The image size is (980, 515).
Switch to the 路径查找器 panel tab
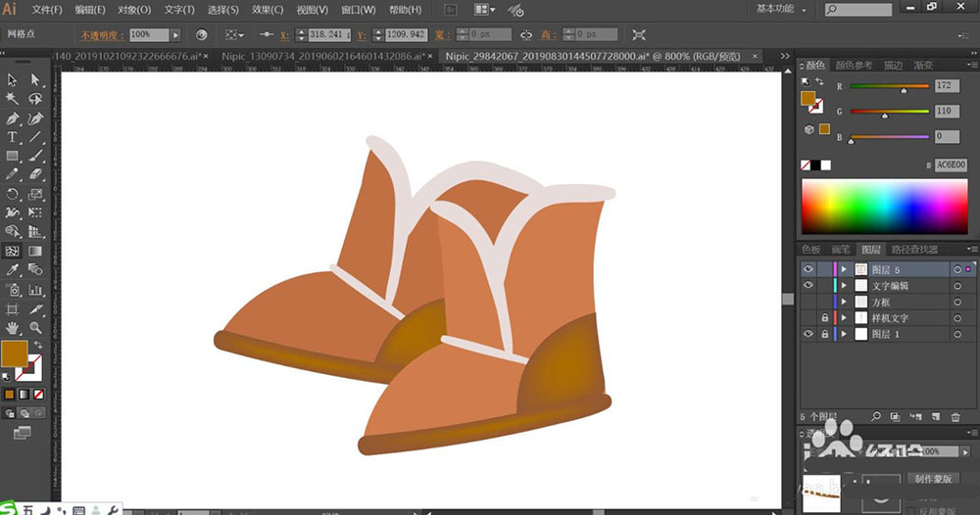(x=912, y=250)
